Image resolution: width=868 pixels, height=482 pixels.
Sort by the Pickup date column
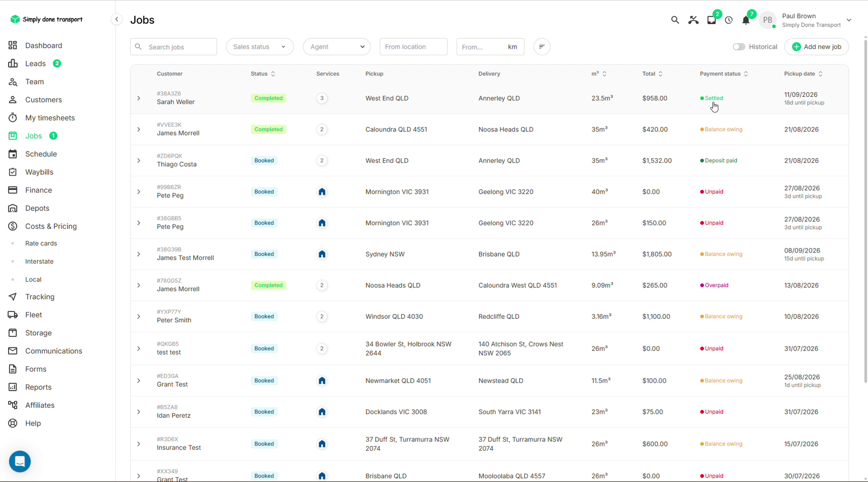tap(820, 74)
